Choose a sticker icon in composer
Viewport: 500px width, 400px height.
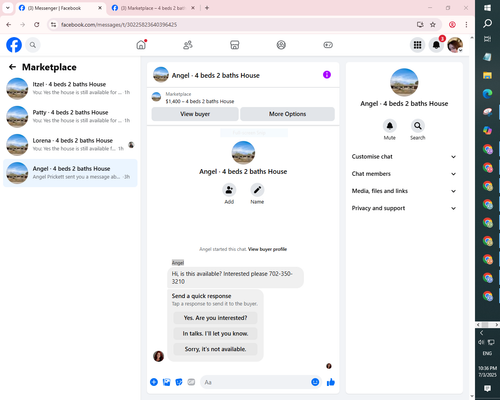click(x=179, y=382)
